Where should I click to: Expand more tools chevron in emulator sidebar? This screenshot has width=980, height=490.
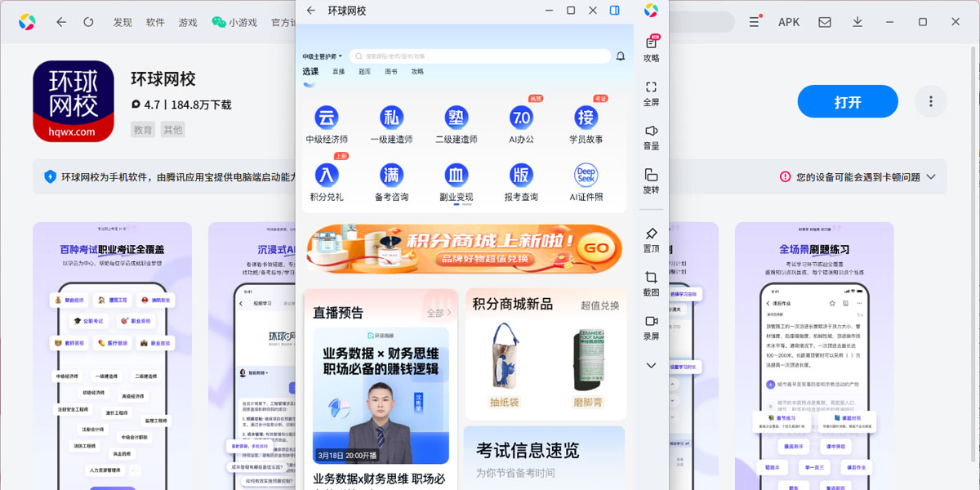(651, 365)
